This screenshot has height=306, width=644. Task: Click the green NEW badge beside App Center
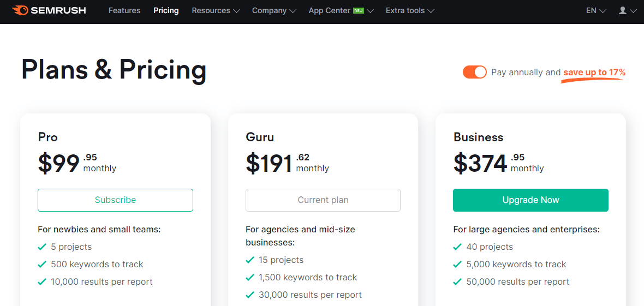[x=359, y=11]
